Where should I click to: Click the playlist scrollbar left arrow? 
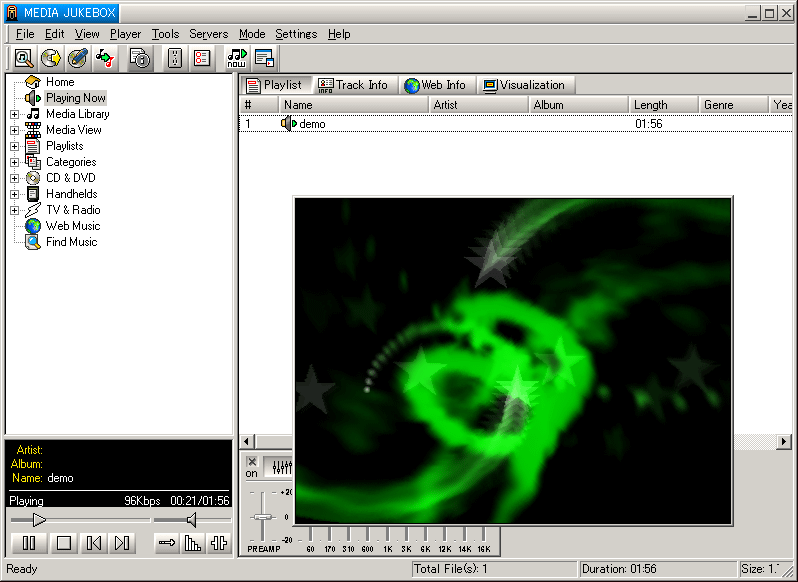[247, 442]
